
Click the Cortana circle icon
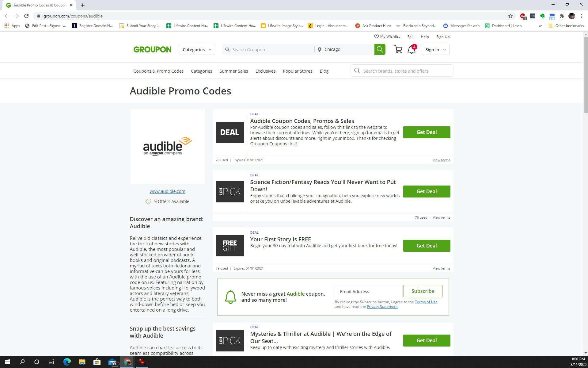pyautogui.click(x=37, y=362)
